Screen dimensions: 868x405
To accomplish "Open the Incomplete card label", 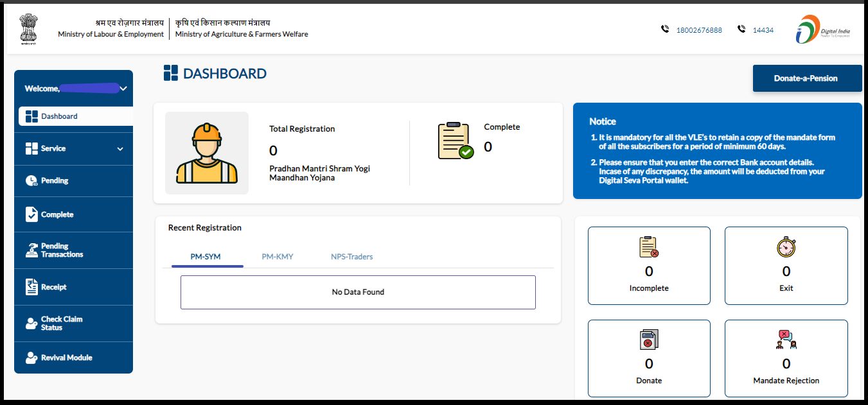I will 649,288.
